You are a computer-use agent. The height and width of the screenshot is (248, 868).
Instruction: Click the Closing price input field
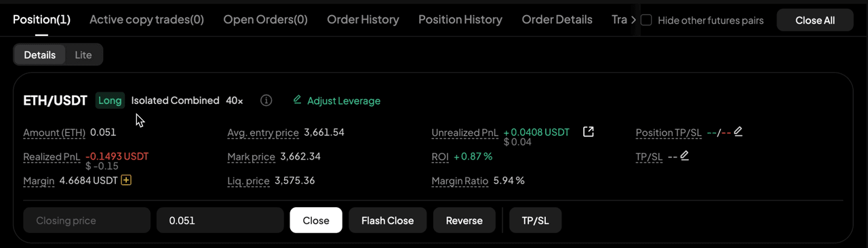pyautogui.click(x=87, y=220)
